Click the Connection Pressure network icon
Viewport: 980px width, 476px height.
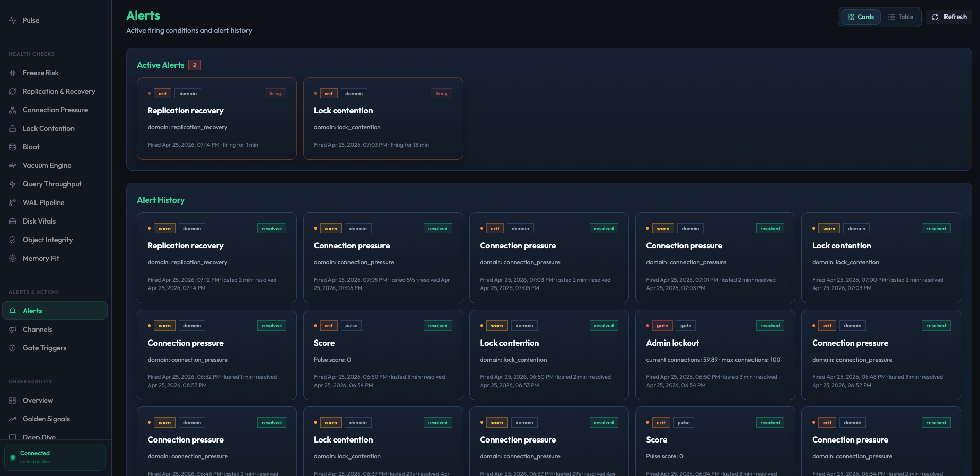click(x=13, y=110)
